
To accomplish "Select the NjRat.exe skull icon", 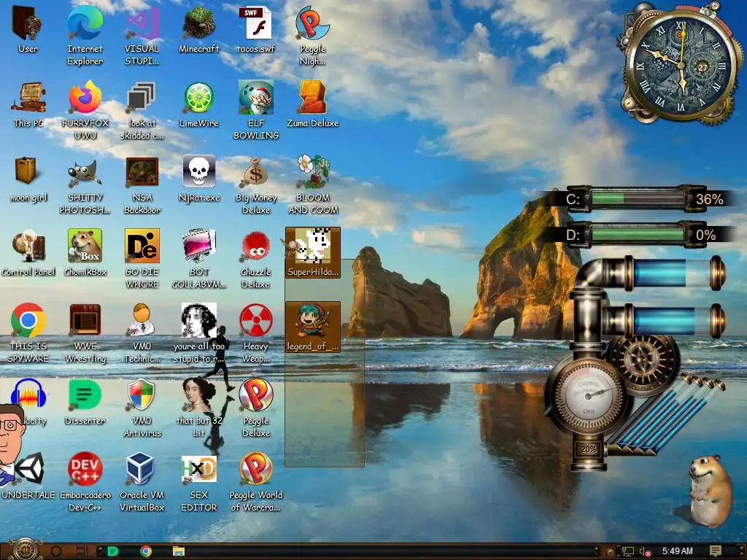I will coord(199,179).
